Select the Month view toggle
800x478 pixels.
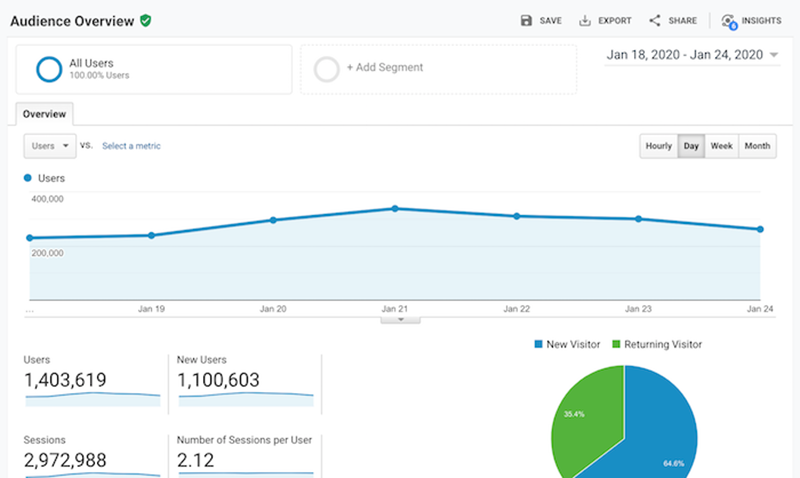pyautogui.click(x=757, y=146)
